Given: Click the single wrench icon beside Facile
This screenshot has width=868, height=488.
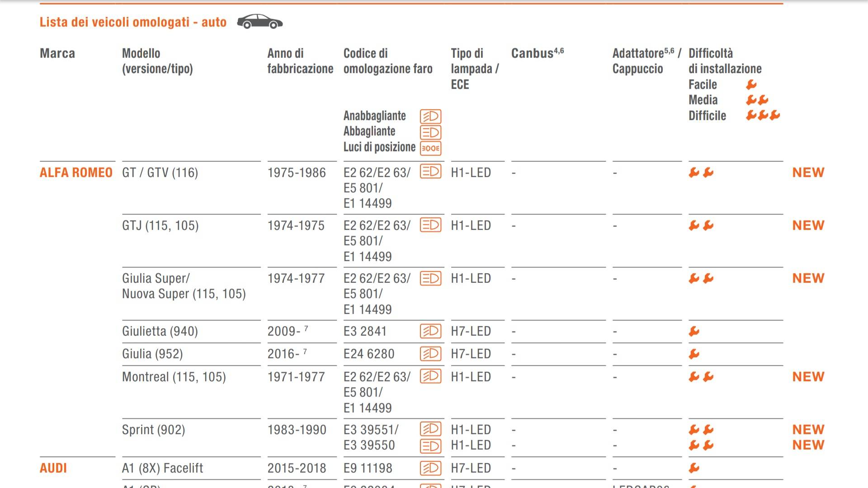Looking at the screenshot, I should 751,84.
